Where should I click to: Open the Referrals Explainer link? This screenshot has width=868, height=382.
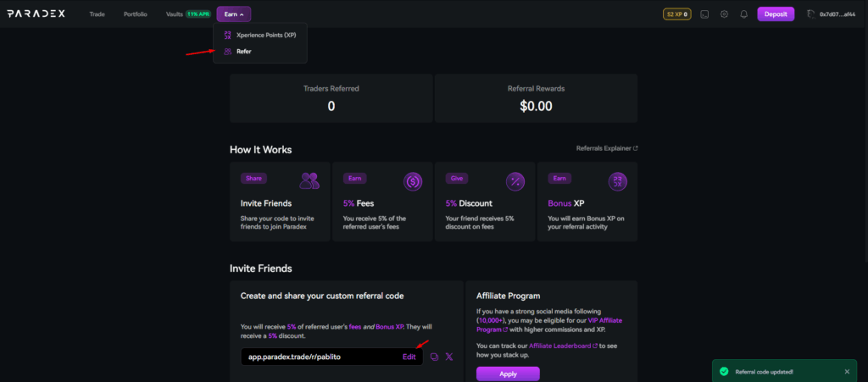pos(607,148)
